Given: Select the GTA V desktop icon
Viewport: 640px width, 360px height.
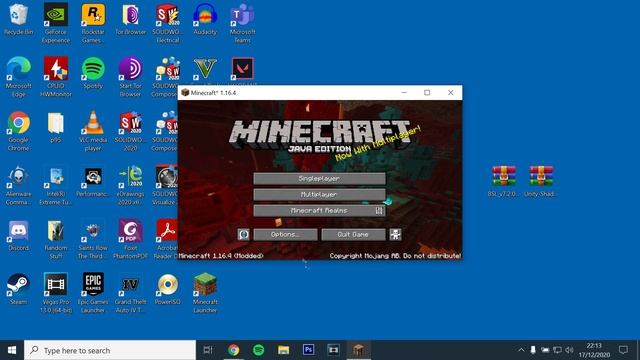Looking at the screenshot, I should tap(205, 70).
